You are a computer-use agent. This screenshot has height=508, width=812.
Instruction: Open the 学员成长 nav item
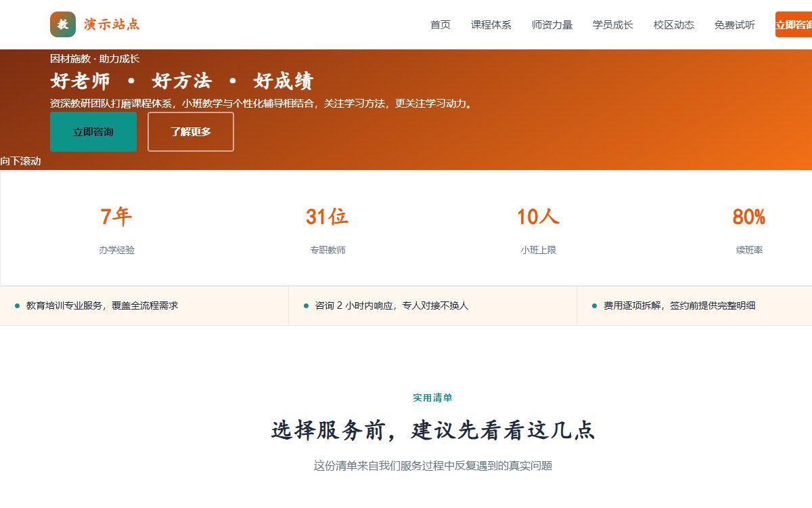point(613,25)
